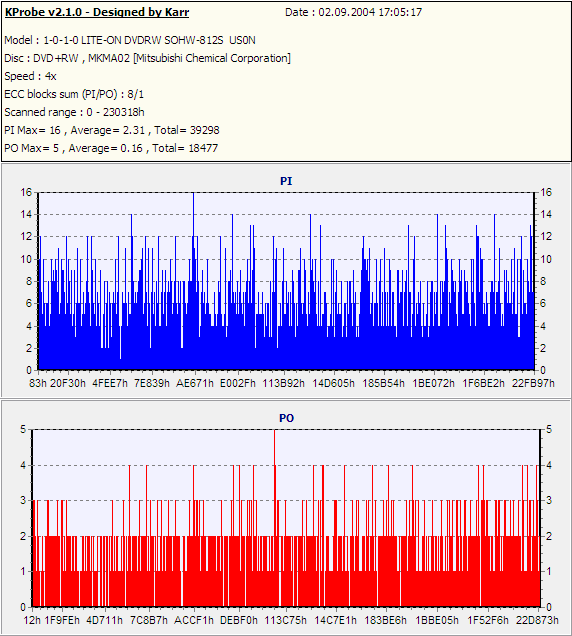Click the 1F9FEh axis label in PO chart

click(62, 620)
